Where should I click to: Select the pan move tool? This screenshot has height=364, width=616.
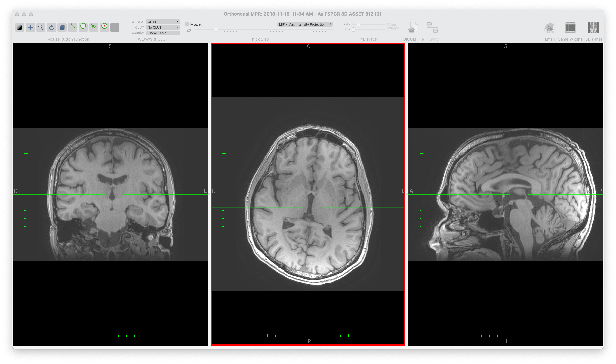(30, 27)
